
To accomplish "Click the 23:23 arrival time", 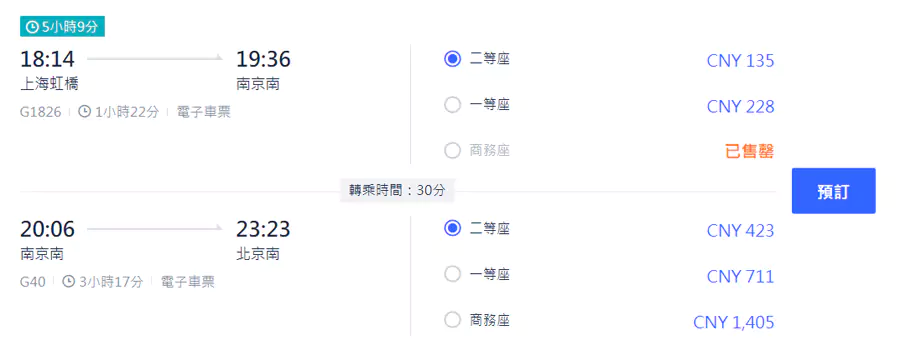I will tap(263, 230).
